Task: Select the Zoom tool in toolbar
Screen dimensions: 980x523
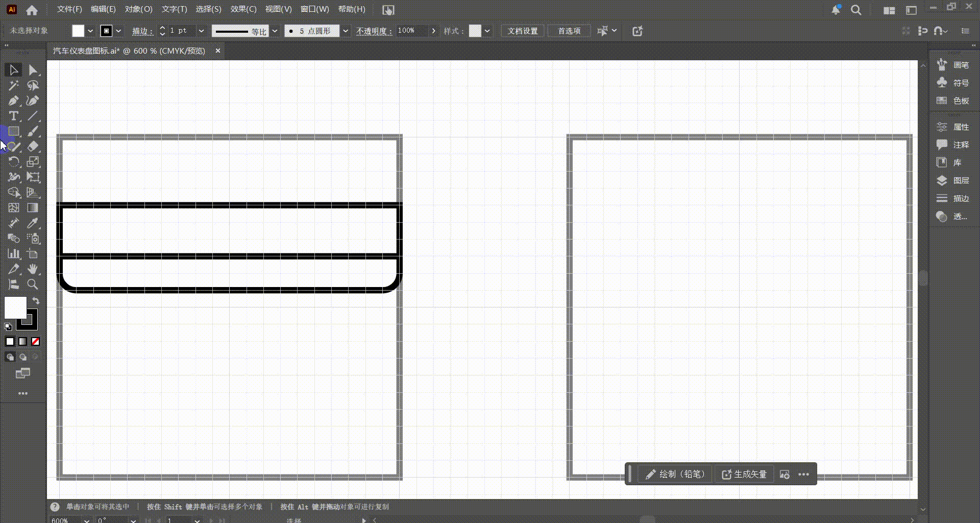Action: pos(33,284)
